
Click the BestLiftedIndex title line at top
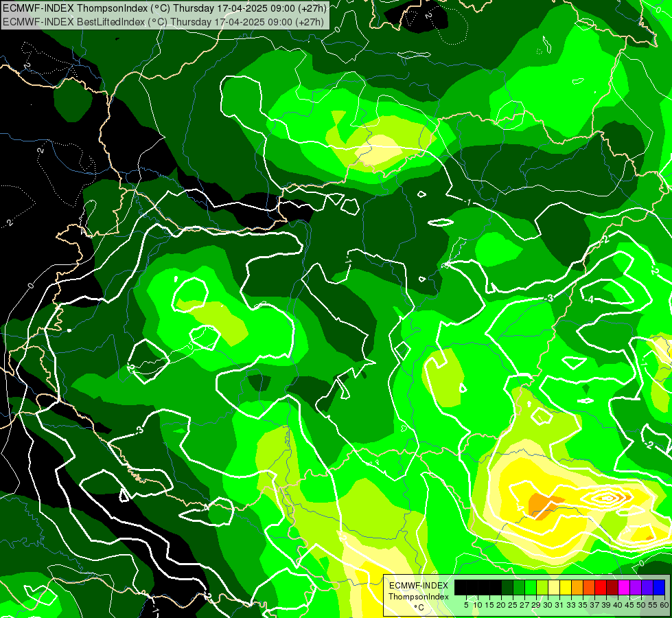coord(163,21)
